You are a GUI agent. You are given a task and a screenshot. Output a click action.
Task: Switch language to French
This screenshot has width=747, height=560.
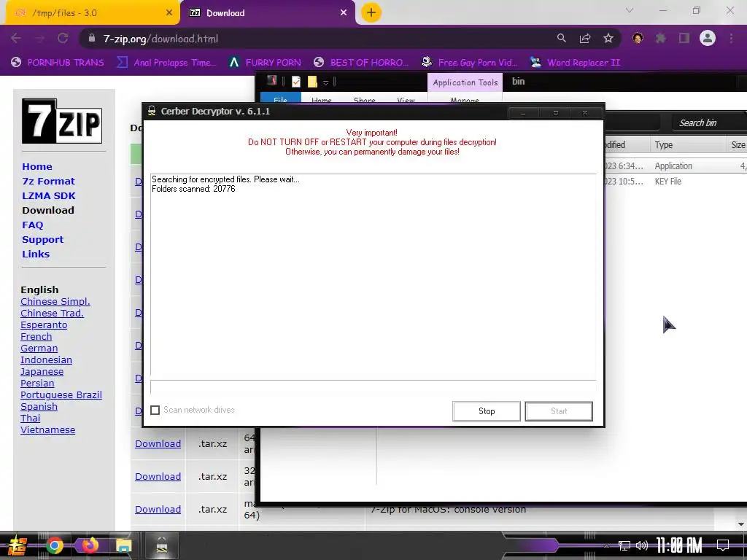point(36,337)
